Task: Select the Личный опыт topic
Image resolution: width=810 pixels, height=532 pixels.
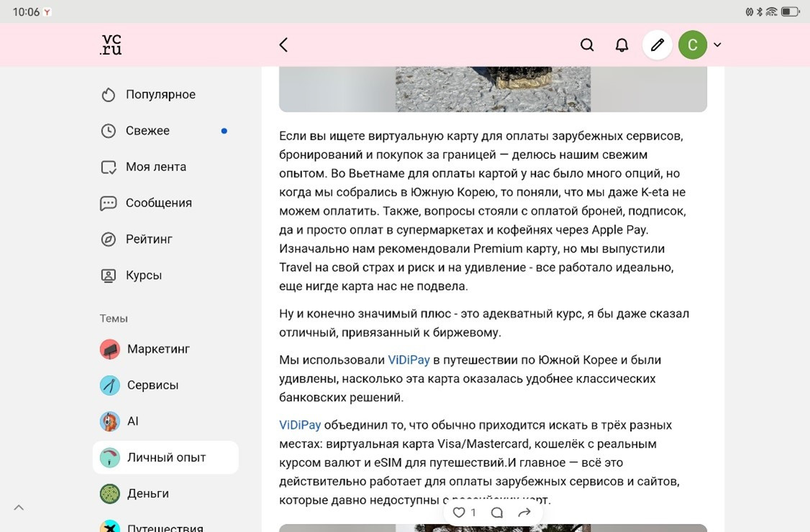Action: click(165, 457)
